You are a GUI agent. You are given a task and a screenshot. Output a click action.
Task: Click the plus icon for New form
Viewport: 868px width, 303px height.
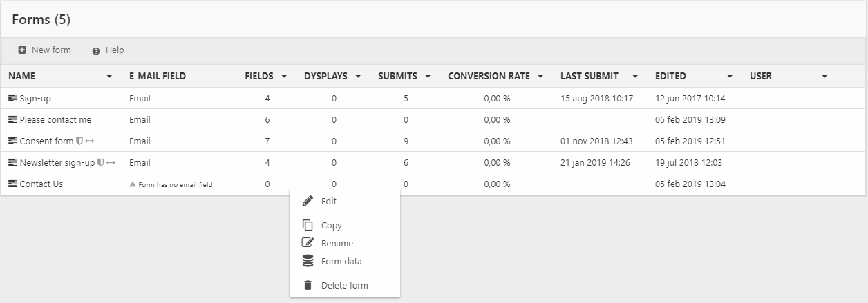22,50
